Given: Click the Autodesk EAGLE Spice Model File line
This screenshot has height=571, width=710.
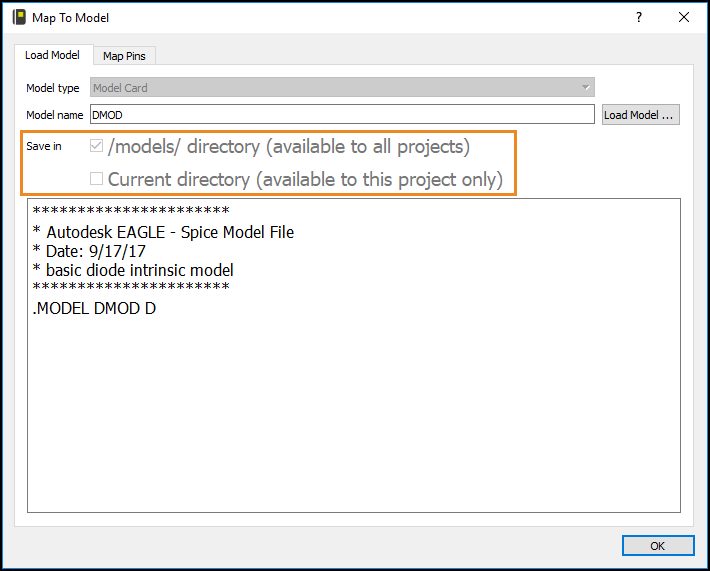Looking at the screenshot, I should tap(163, 232).
